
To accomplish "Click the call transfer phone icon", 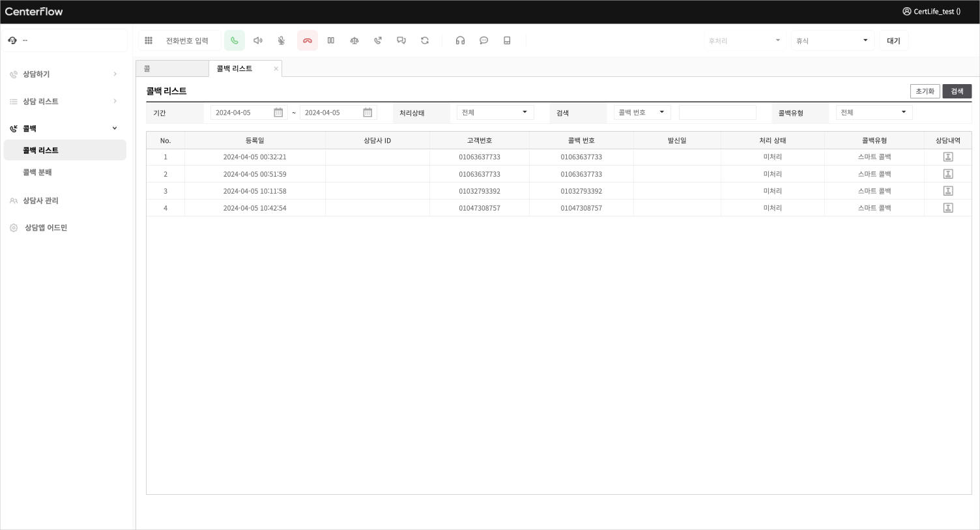I will coord(378,40).
